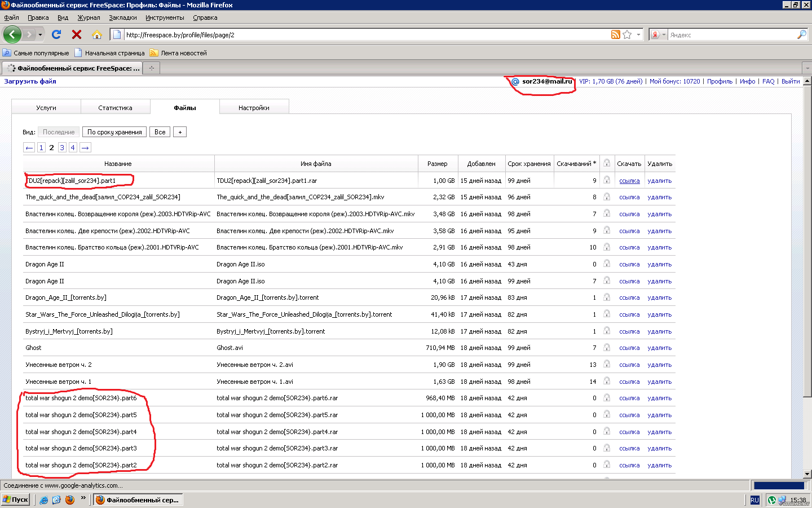
Task: Bookmark page with the star icon
Action: (x=627, y=34)
